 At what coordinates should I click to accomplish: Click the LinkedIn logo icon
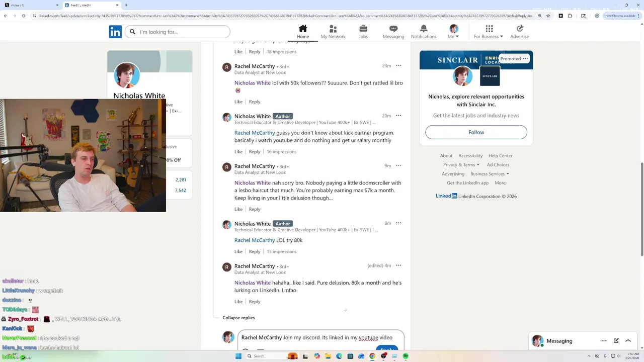[115, 32]
